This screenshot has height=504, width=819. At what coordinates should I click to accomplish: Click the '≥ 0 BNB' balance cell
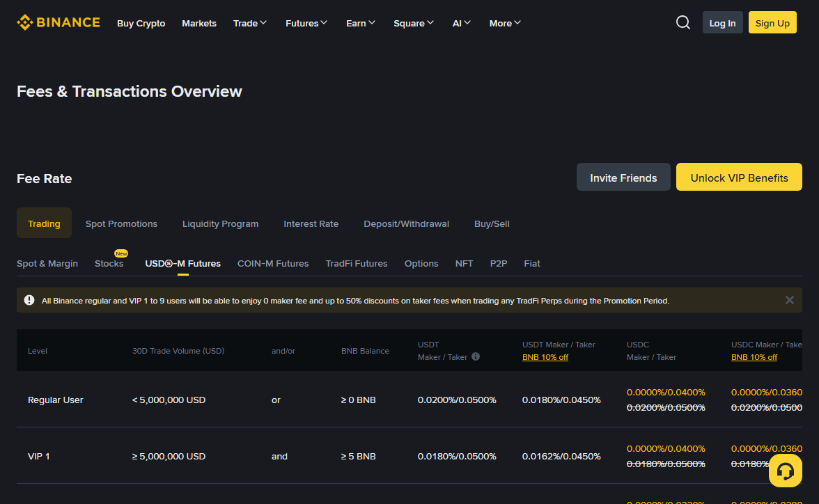(x=358, y=400)
